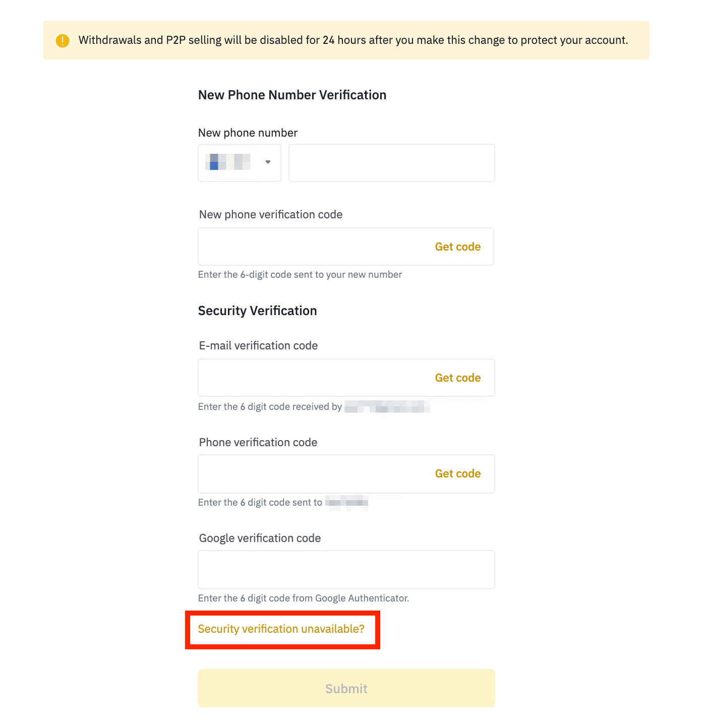The height and width of the screenshot is (728, 703).
Task: Click the 'New phone number' field label
Action: click(248, 133)
